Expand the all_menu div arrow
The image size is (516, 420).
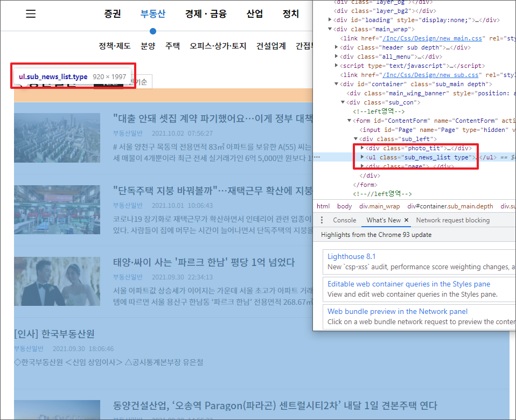(x=336, y=56)
